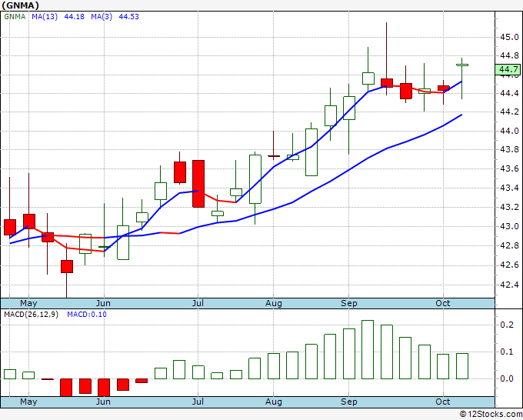Click the Jul label on price chart axis
The height and width of the screenshot is (420, 523).
pyautogui.click(x=198, y=303)
